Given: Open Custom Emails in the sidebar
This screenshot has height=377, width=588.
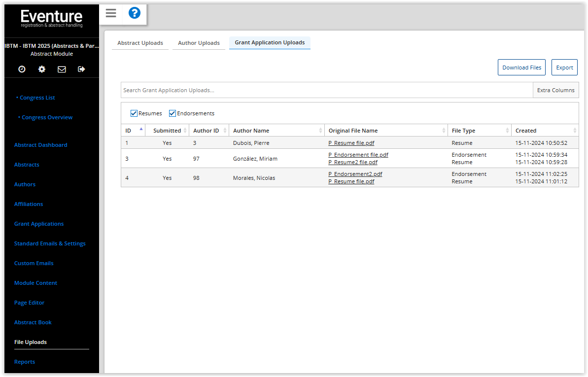Looking at the screenshot, I should click(34, 263).
